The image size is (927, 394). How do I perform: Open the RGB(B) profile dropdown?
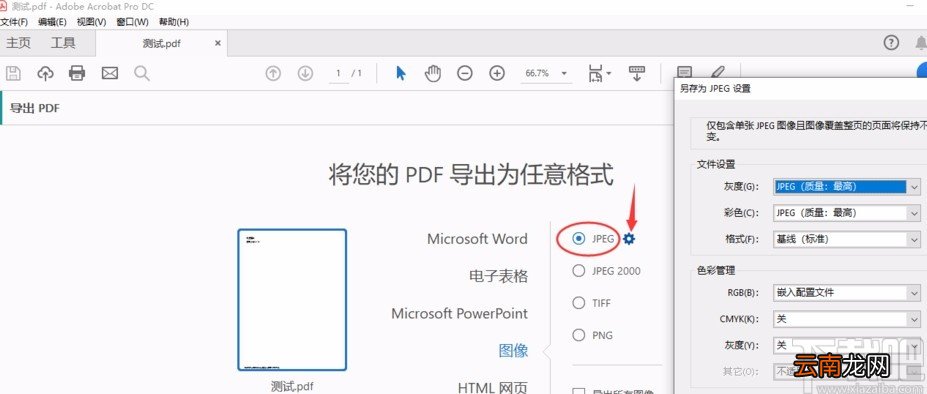coord(847,293)
